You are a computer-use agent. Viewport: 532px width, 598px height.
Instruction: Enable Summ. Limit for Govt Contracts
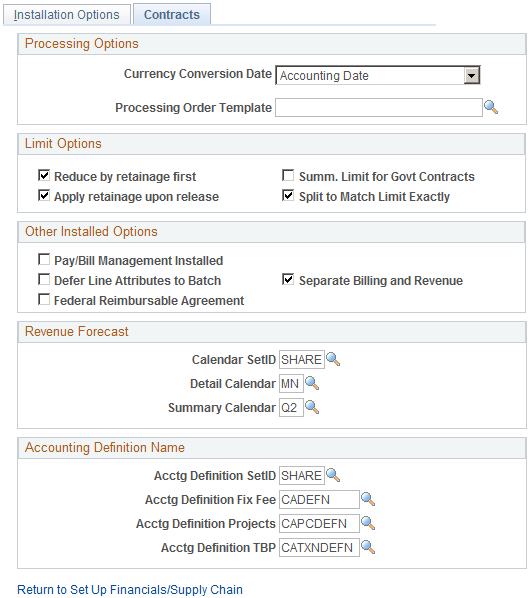pos(288,175)
